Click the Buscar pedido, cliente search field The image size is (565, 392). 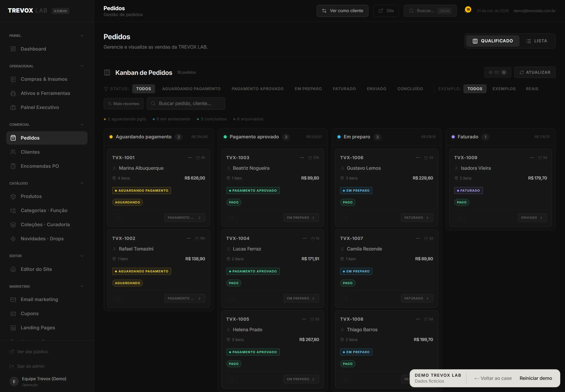click(x=186, y=104)
